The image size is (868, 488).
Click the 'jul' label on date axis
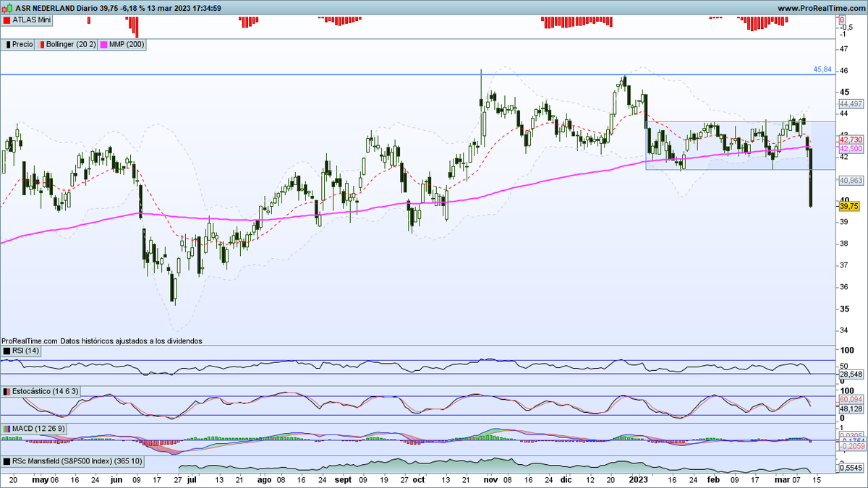[x=192, y=479]
